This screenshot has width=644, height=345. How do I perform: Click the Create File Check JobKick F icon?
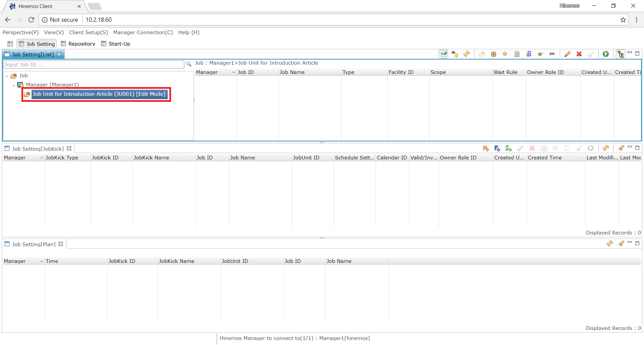click(497, 148)
